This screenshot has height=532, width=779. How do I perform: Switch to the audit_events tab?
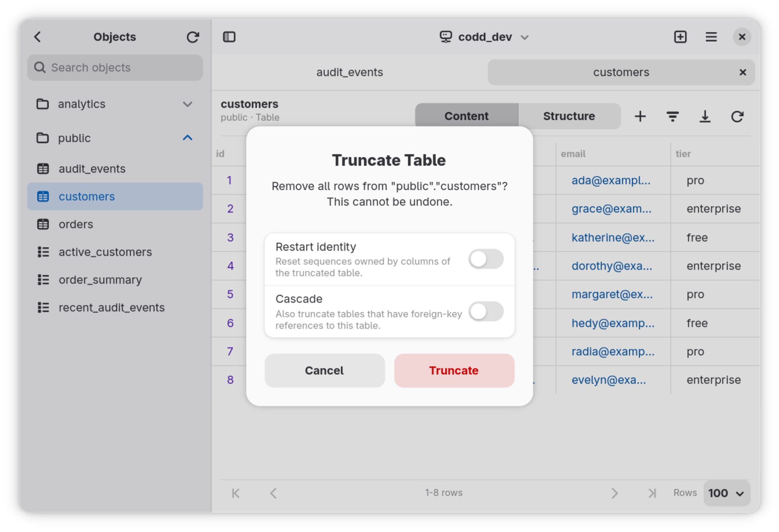(349, 72)
